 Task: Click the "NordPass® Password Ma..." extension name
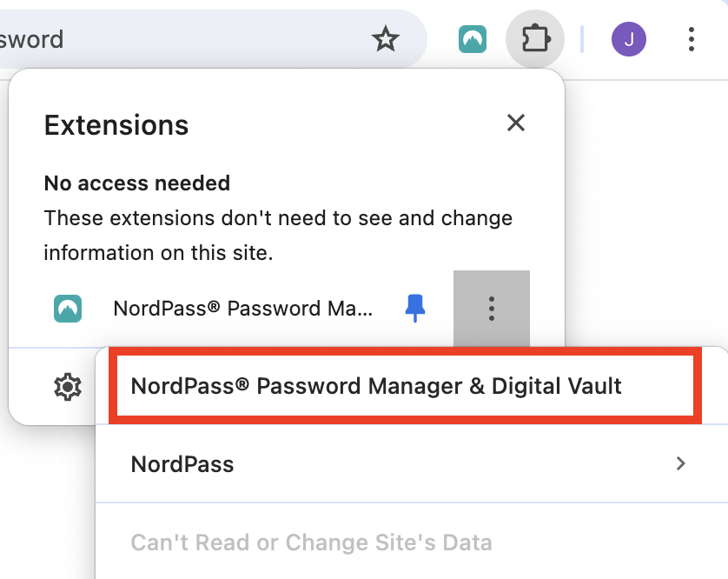242,309
